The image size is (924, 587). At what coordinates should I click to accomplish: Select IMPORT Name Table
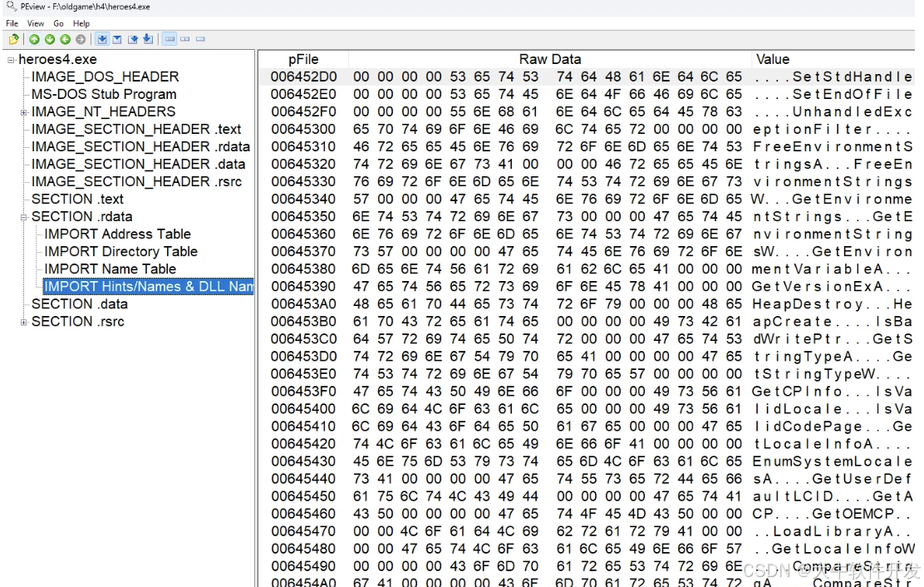(110, 269)
